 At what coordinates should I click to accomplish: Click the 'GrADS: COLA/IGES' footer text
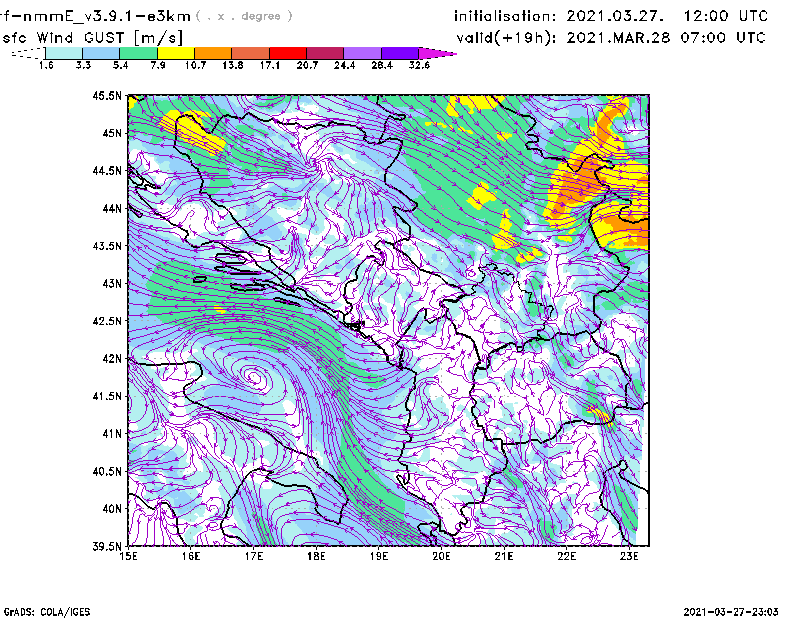47,612
